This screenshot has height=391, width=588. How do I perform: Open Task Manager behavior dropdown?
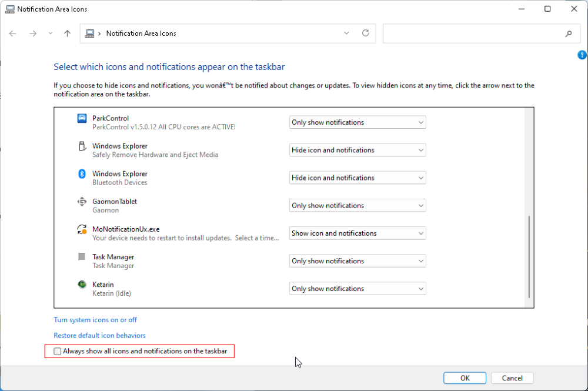(358, 261)
